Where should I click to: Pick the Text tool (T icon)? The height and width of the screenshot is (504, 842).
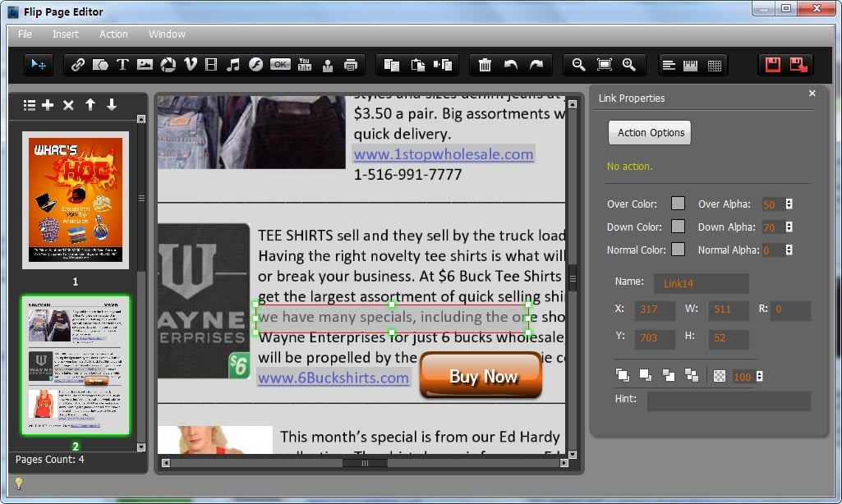pyautogui.click(x=122, y=65)
